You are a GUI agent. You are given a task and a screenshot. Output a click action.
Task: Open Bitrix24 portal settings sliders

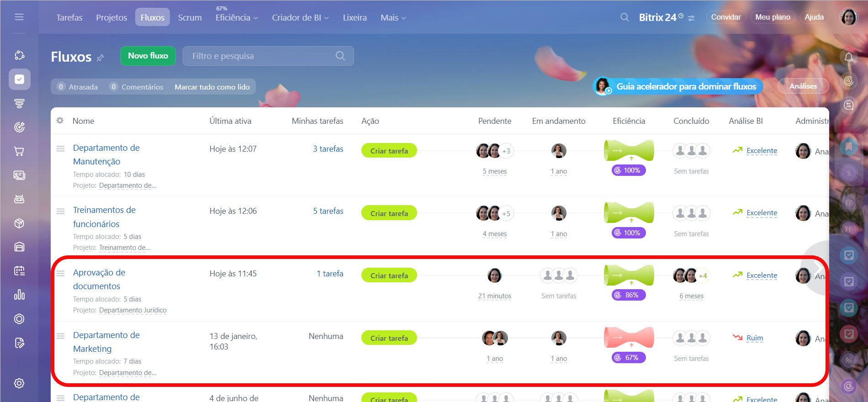pyautogui.click(x=691, y=18)
